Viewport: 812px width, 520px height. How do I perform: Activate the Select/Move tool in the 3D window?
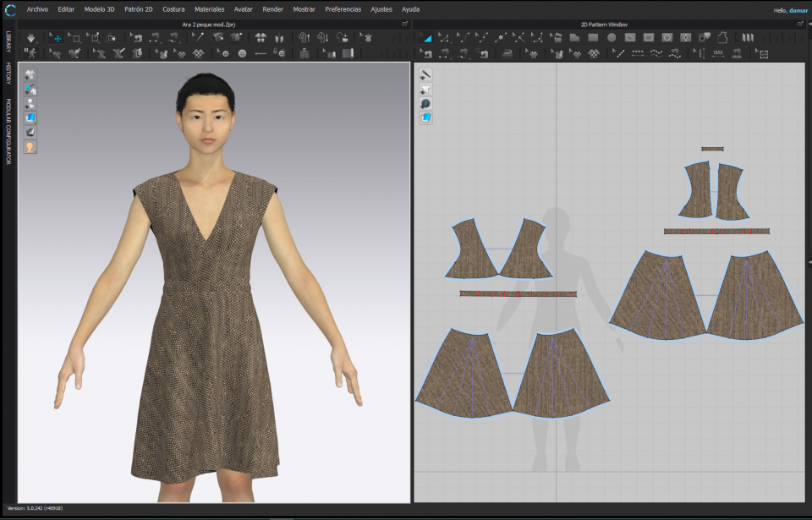point(56,38)
